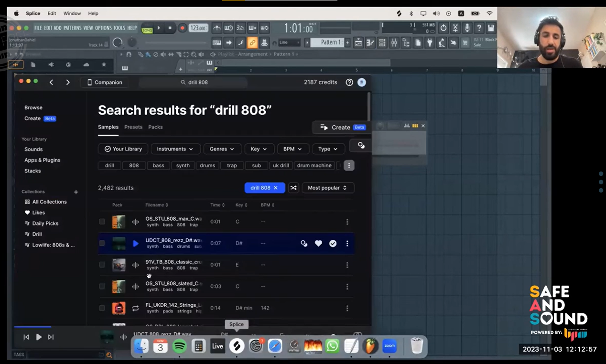This screenshot has height=364, width=606.
Task: Select the uk drill tag
Action: (281, 165)
